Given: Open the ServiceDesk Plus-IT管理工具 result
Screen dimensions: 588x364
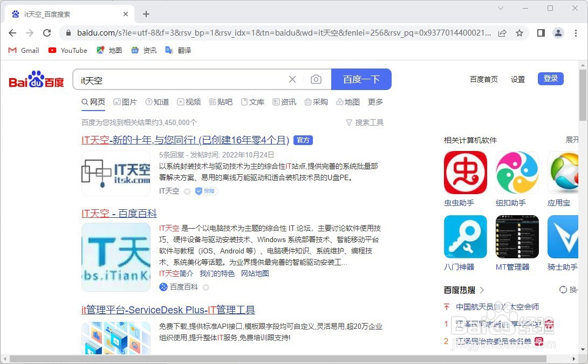Looking at the screenshot, I should [168, 310].
